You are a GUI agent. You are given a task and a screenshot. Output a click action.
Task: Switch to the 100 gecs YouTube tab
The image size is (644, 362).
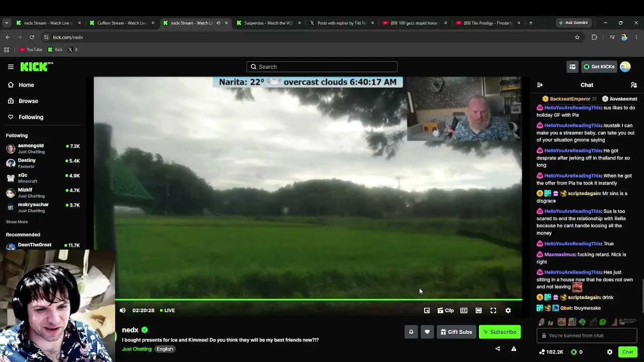(x=415, y=23)
